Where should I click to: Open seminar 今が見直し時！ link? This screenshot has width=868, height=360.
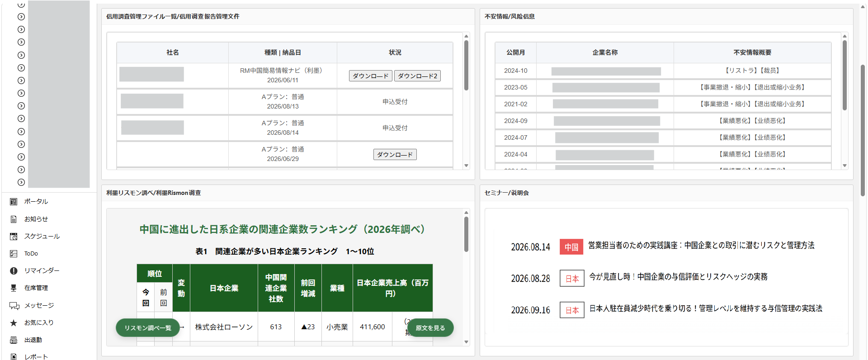[678, 277]
